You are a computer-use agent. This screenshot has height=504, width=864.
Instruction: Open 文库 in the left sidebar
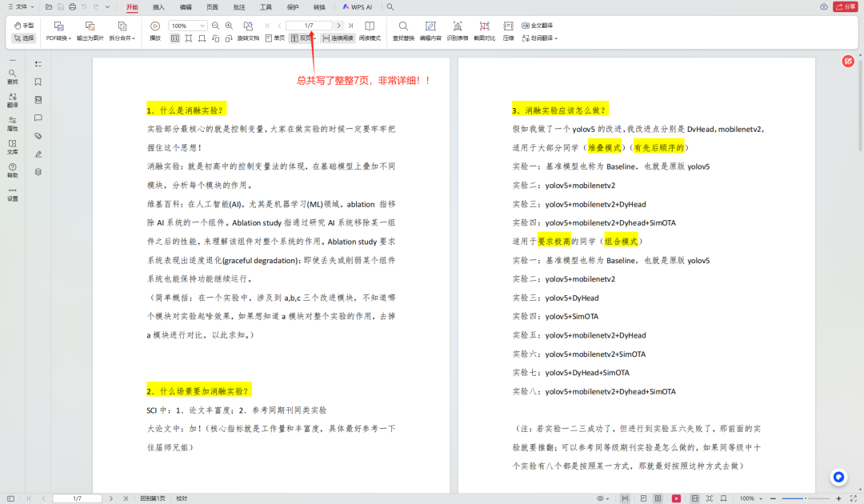pos(12,146)
